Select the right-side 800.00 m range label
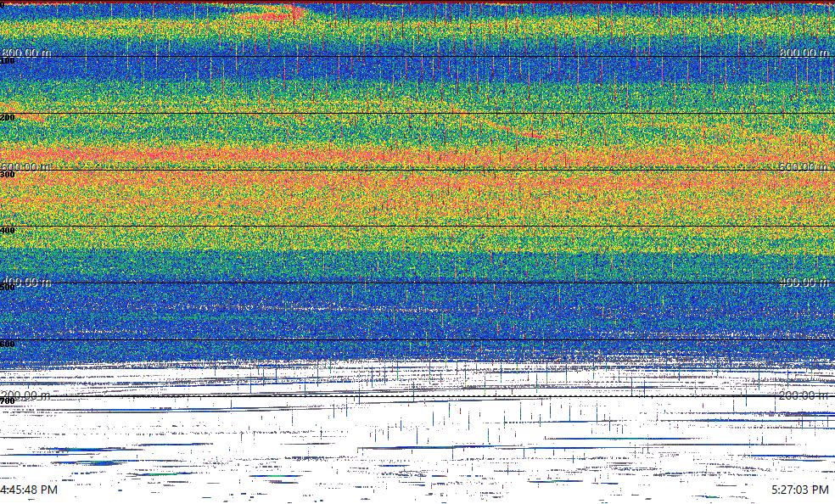Viewport: 835px width, 504px height. 804,52
